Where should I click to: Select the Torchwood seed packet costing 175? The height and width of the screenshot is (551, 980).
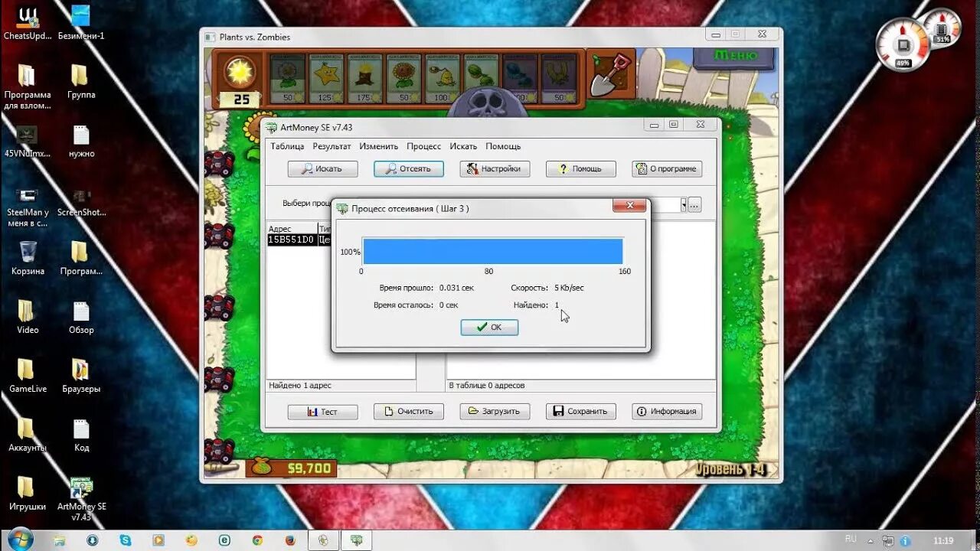365,79
